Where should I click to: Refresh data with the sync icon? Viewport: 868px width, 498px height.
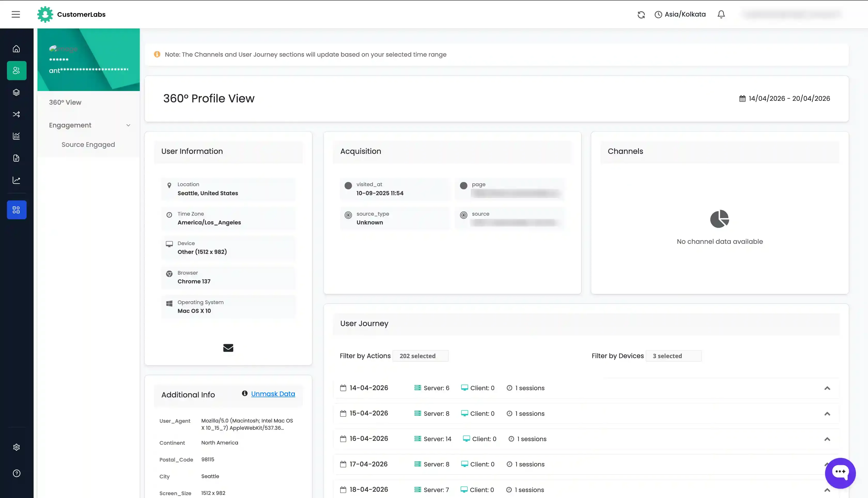(x=641, y=14)
